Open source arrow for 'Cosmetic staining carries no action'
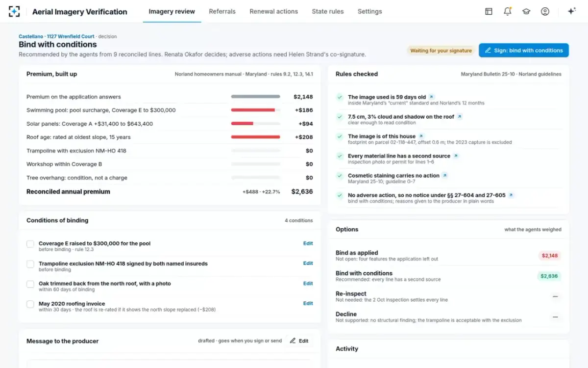This screenshot has width=588, height=368. (445, 175)
